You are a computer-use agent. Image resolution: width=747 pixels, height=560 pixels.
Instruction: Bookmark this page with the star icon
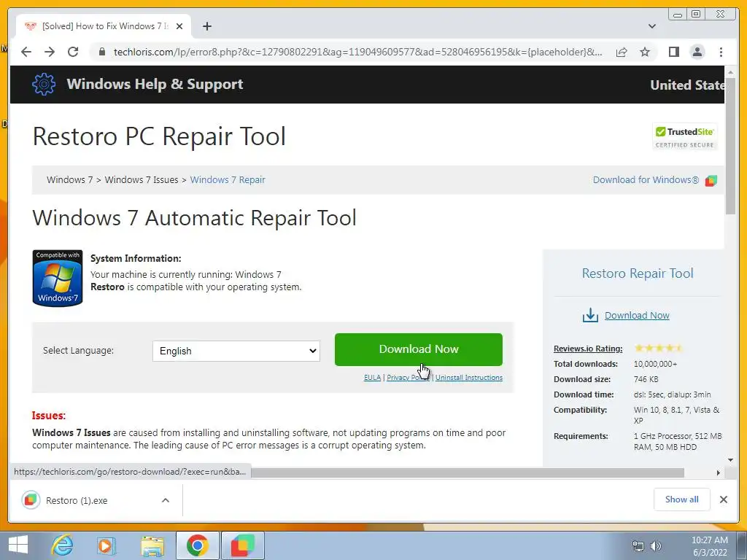(645, 52)
